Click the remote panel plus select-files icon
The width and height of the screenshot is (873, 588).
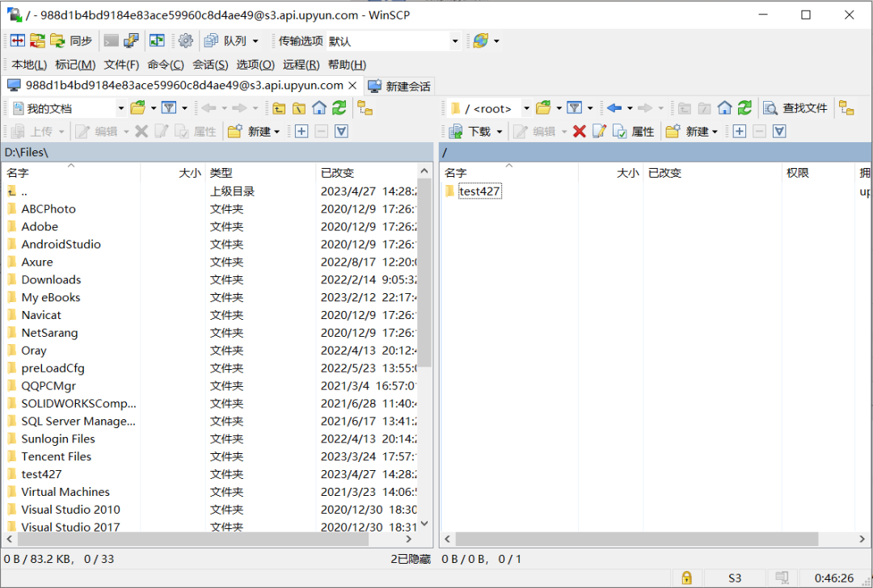coord(740,132)
